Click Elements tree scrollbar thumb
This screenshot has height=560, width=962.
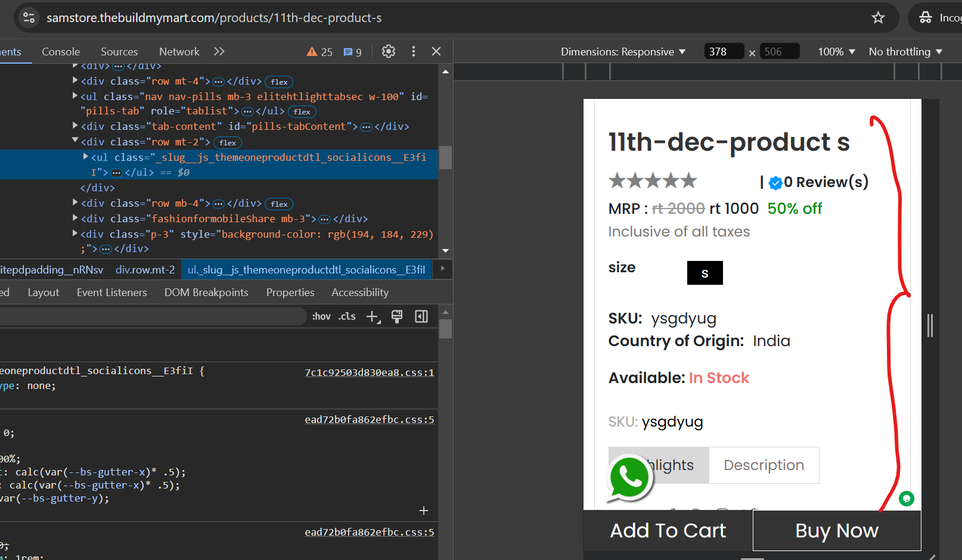click(445, 158)
